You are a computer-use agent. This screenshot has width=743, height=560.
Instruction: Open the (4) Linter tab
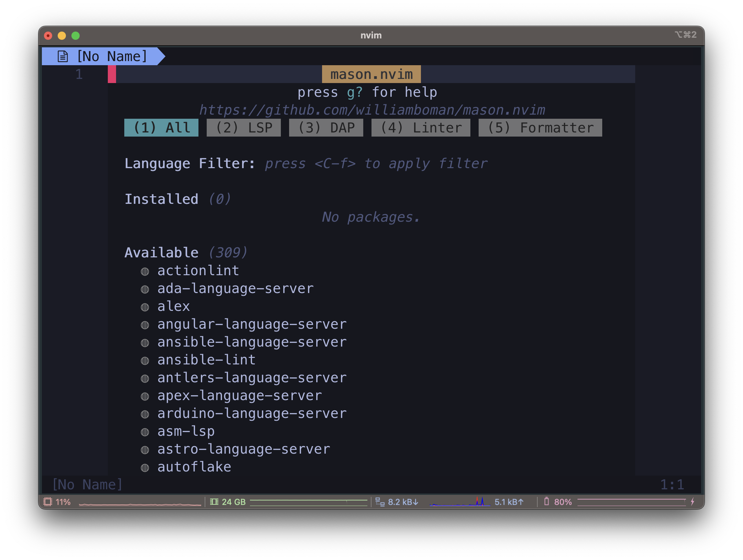point(421,128)
